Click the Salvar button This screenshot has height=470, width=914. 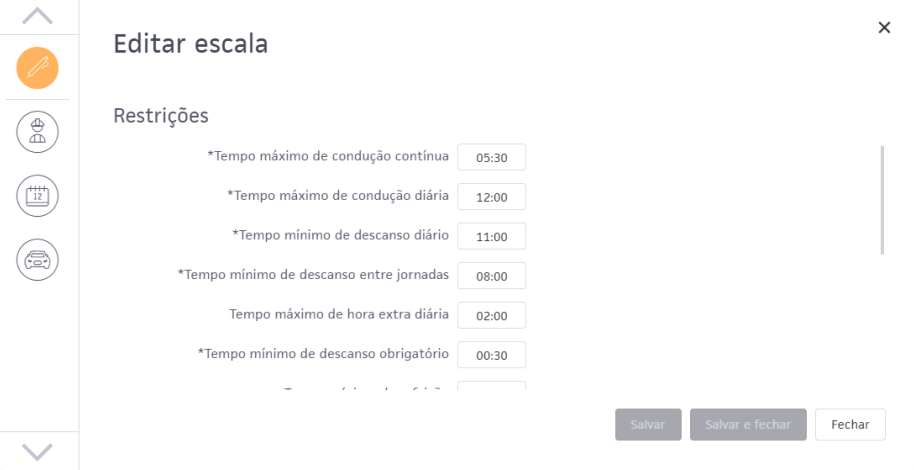click(x=648, y=424)
